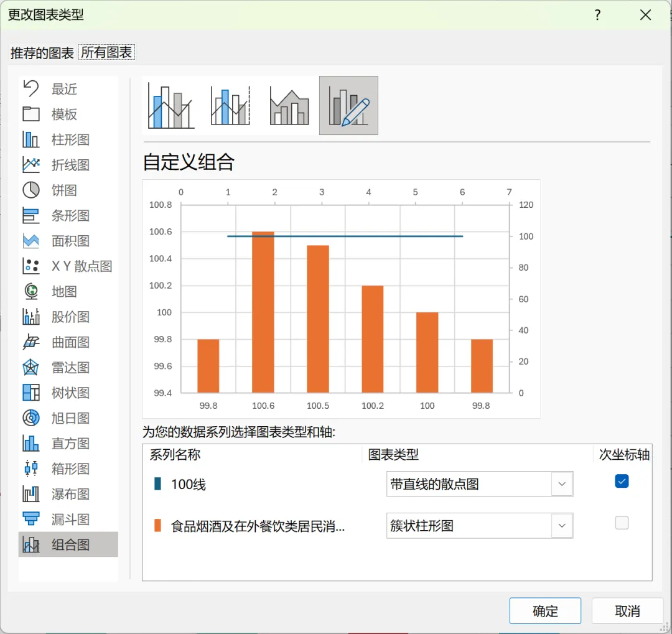Pick column-line on secondary axis subtype

230,105
